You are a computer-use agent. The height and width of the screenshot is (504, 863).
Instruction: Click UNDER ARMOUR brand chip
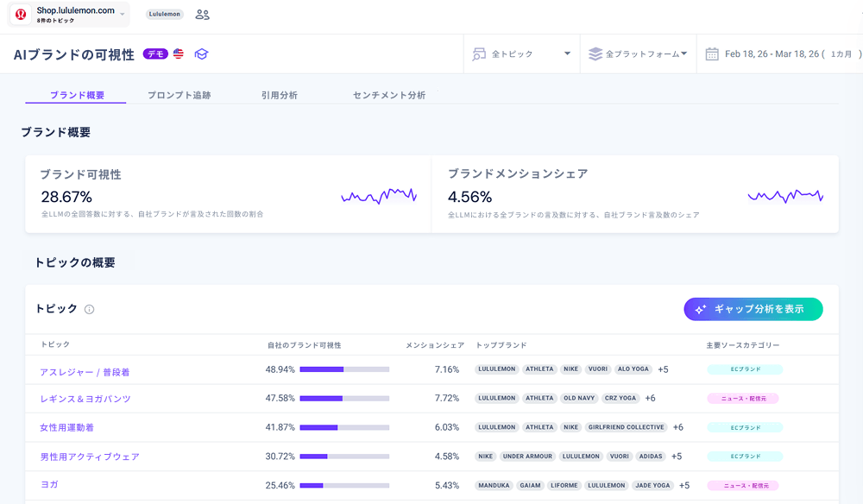pos(527,457)
